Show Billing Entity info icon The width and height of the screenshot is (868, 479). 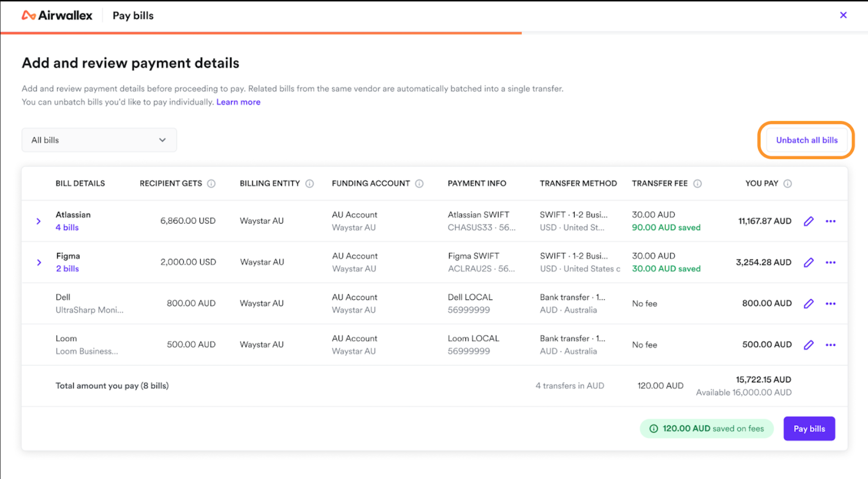pyautogui.click(x=310, y=184)
